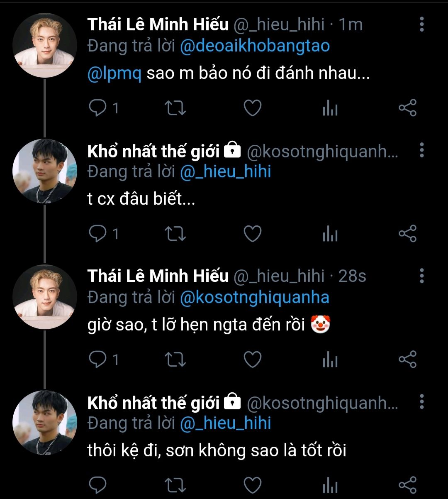Image resolution: width=448 pixels, height=499 pixels.
Task: Open Thái Lê Minh Hiếu's avatar in the first tweet
Action: pyautogui.click(x=44, y=45)
